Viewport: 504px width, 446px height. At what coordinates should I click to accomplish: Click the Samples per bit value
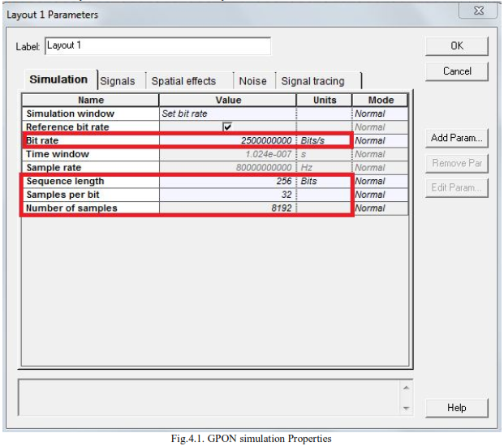pyautogui.click(x=227, y=195)
